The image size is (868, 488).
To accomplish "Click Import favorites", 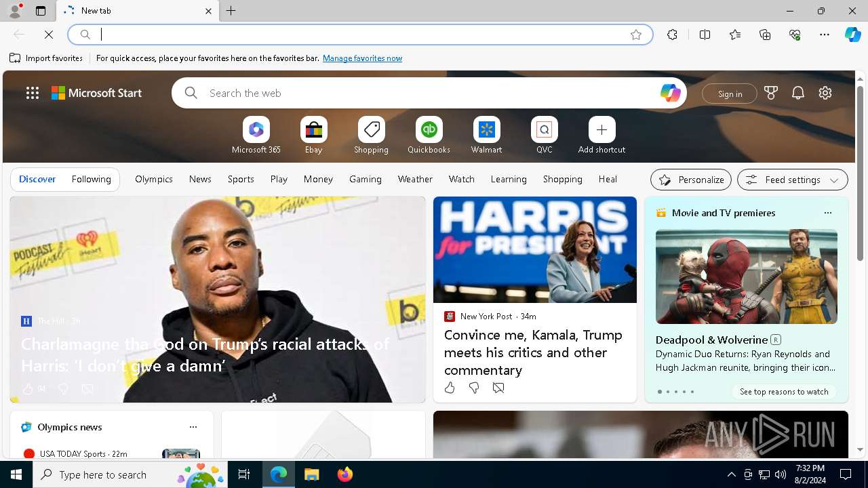I will tap(46, 58).
